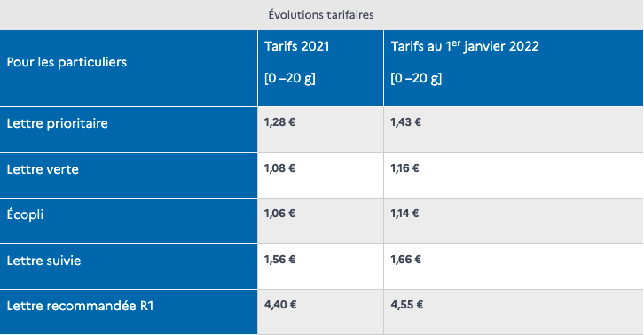Click the 1,56 € Lettre suivie price
This screenshot has height=335, width=644.
pyautogui.click(x=279, y=259)
